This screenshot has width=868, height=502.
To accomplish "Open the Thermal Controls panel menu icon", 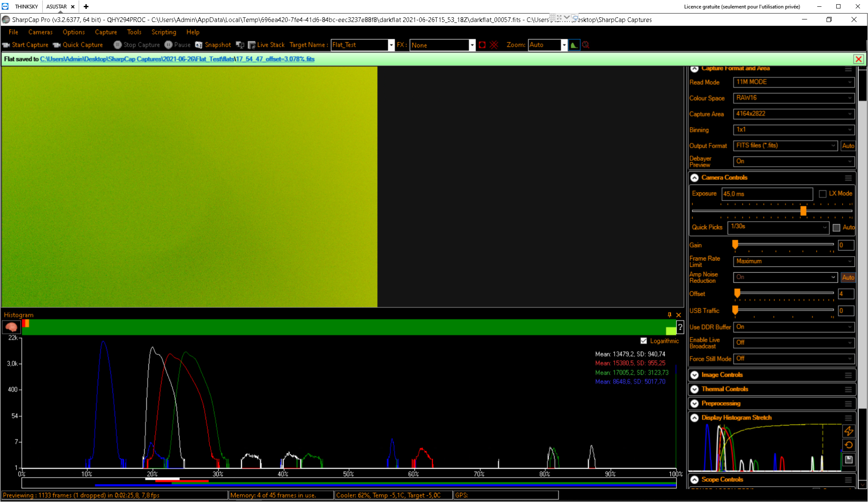I will click(x=848, y=389).
